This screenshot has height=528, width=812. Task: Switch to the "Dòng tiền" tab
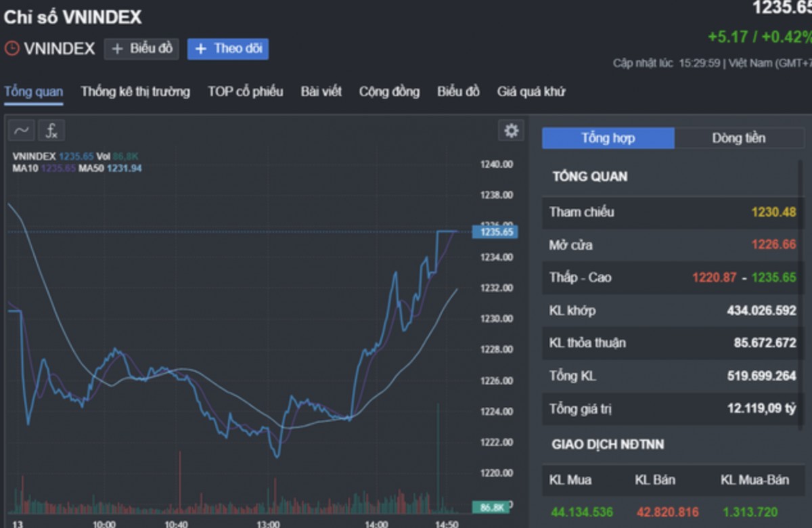(739, 138)
